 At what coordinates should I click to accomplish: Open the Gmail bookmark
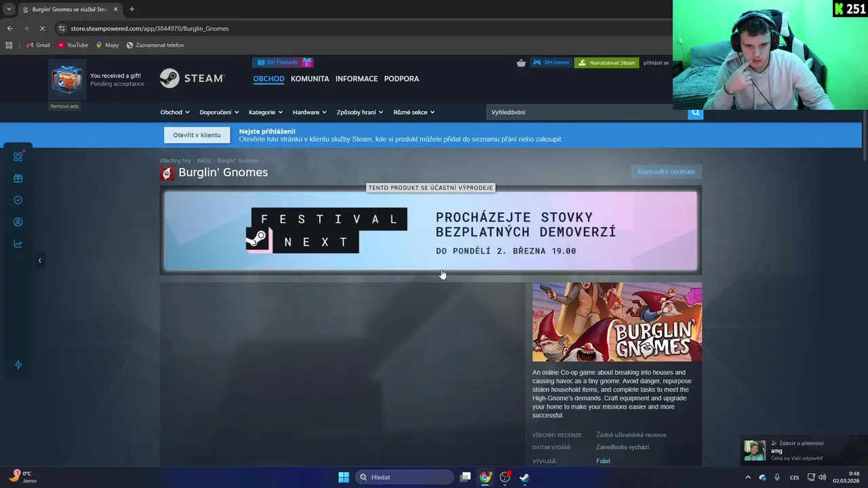click(x=38, y=45)
